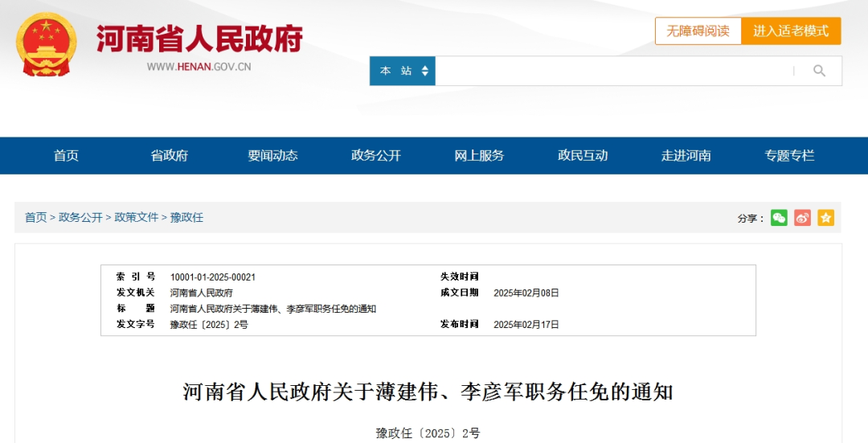Click the 进入适老模式 button
The height and width of the screenshot is (443, 868).
click(x=791, y=31)
